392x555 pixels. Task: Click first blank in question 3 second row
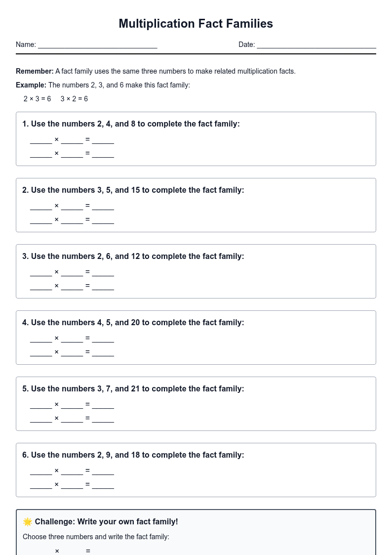tap(41, 286)
